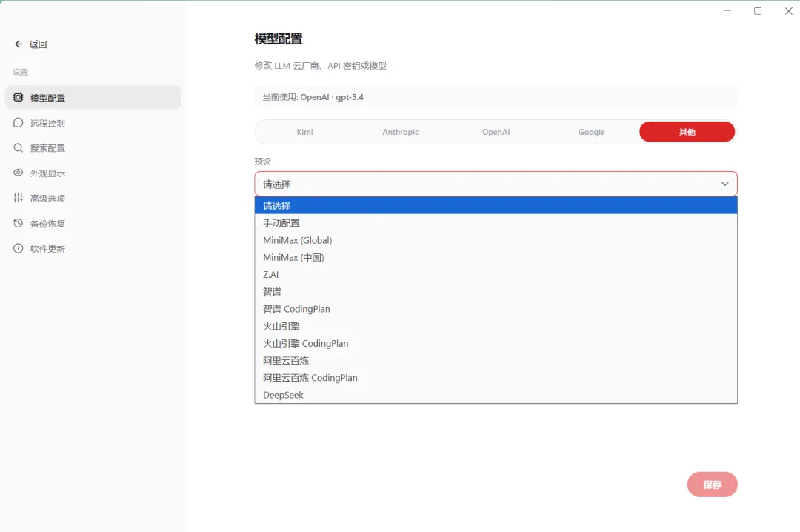Choose Z.AI preset option
This screenshot has height=532, width=800.
(x=496, y=275)
